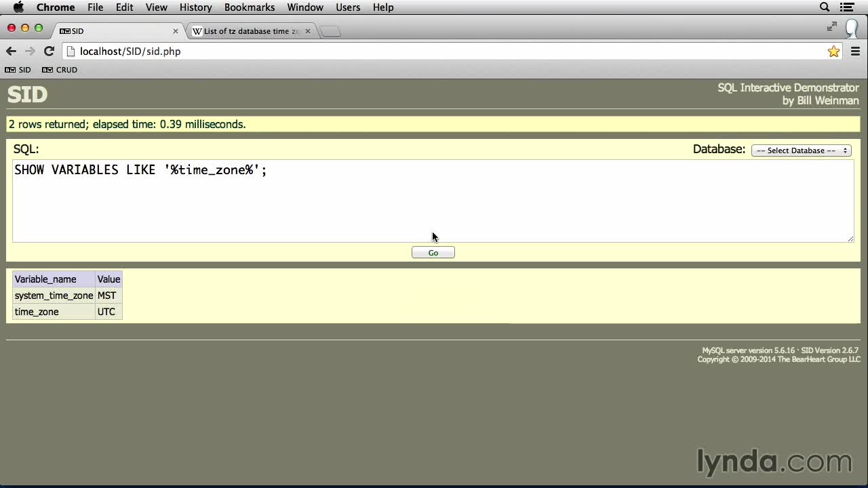Bookmark this page with the star icon
This screenshot has width=868, height=488.
tap(833, 52)
